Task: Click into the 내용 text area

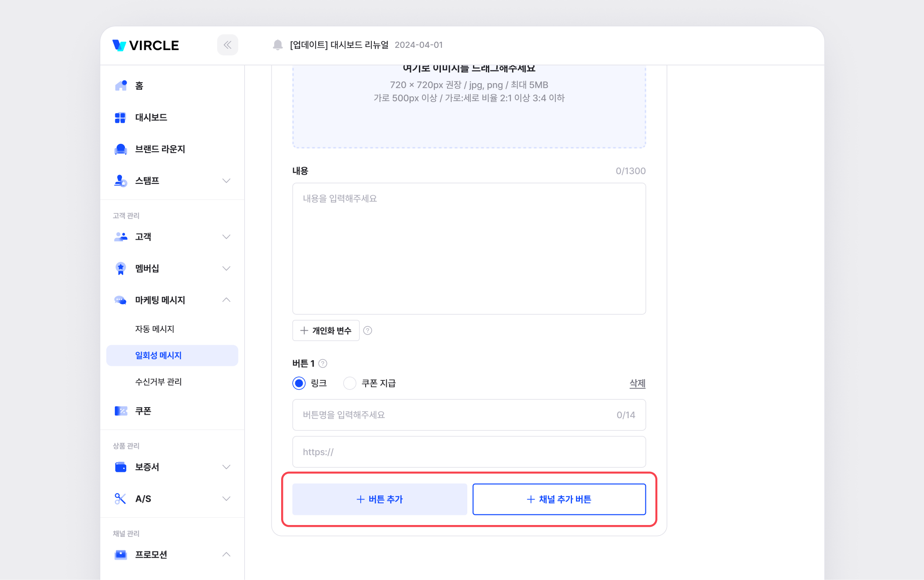Action: pyautogui.click(x=469, y=248)
